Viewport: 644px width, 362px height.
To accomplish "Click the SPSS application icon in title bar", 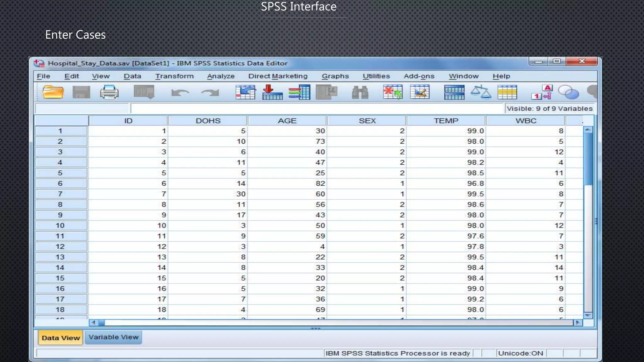I will click(39, 63).
